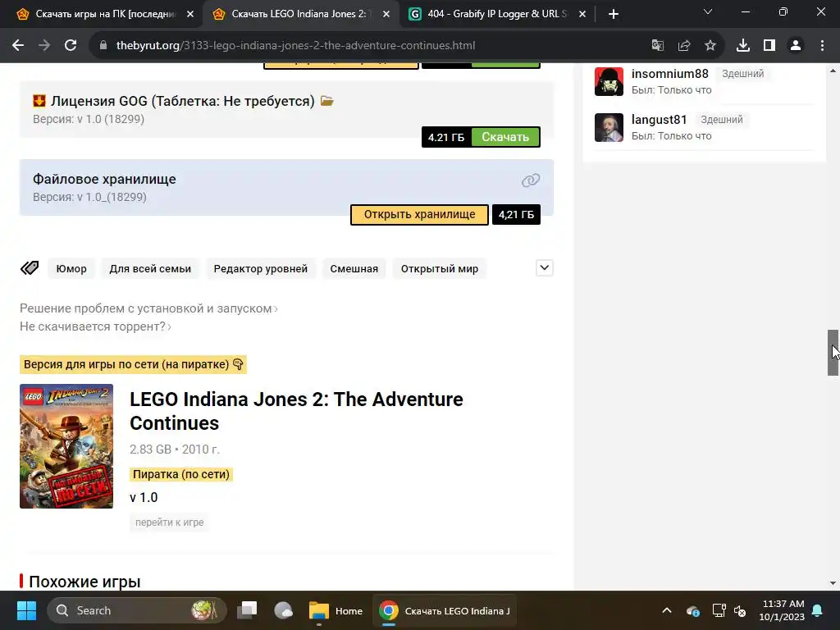This screenshot has width=840, height=630.
Task: Click the scrollbar up arrow
Action: point(833,71)
